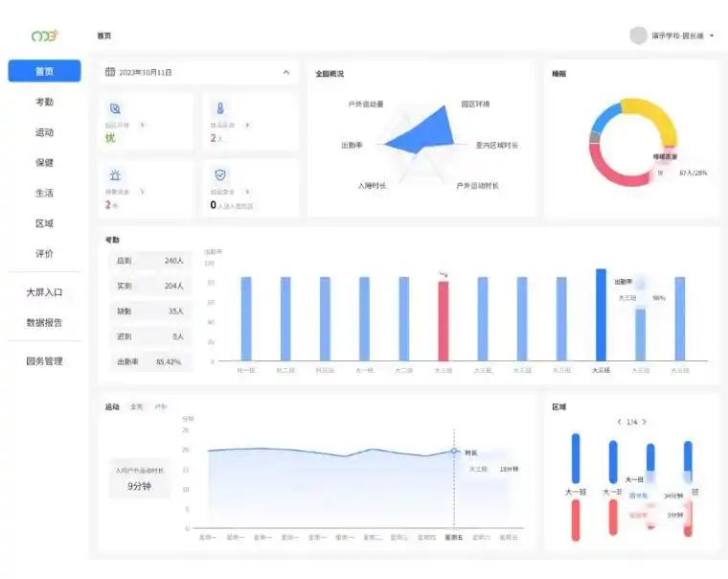This screenshot has height=579, width=728.
Task: Collapse the date panel chevron
Action: [x=285, y=72]
